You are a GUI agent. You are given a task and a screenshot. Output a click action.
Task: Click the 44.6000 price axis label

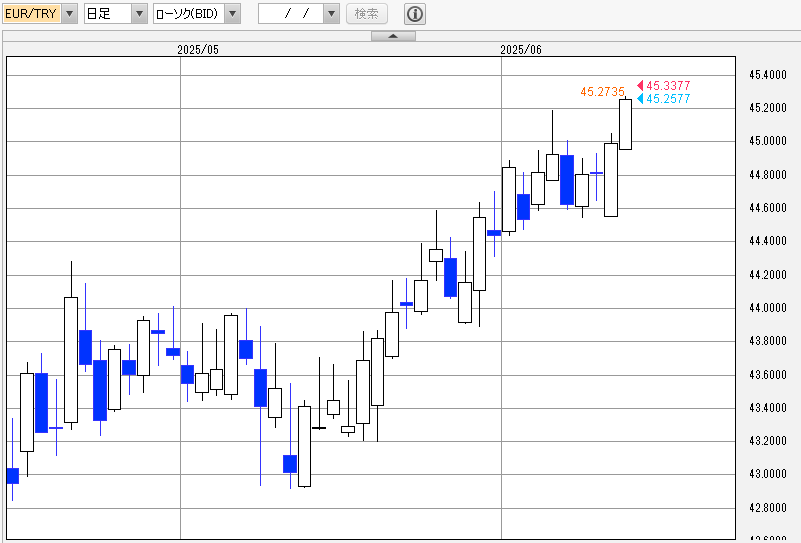click(768, 207)
